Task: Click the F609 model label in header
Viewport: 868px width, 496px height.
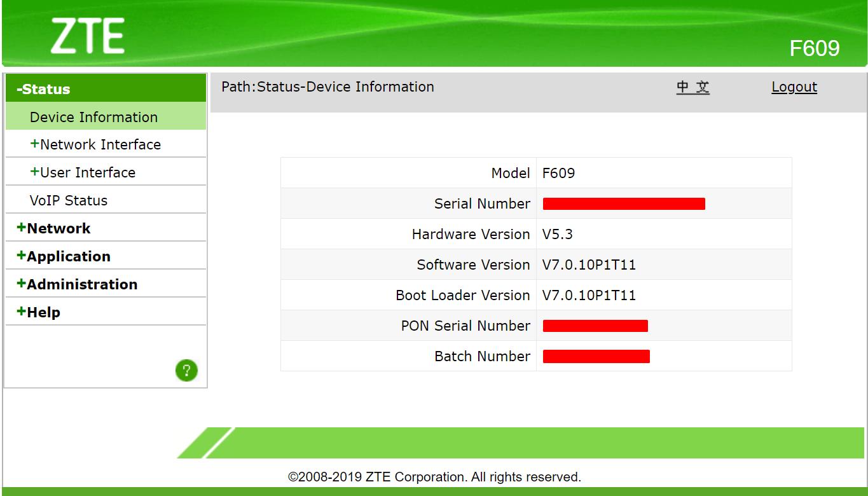Action: tap(815, 48)
